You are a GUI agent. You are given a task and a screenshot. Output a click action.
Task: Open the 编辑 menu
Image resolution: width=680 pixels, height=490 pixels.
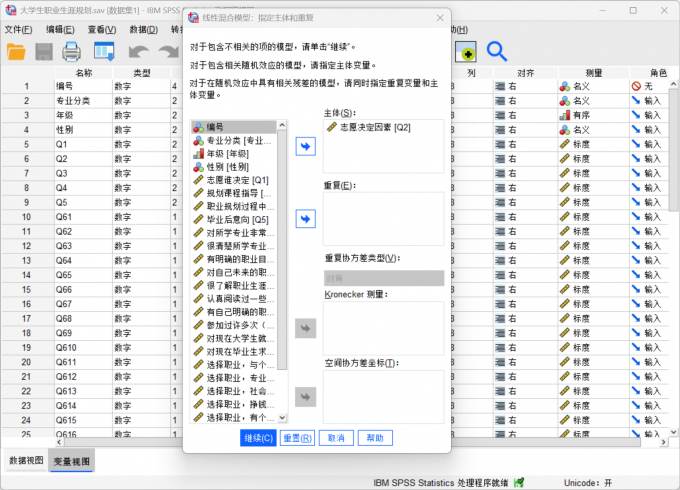pos(60,29)
